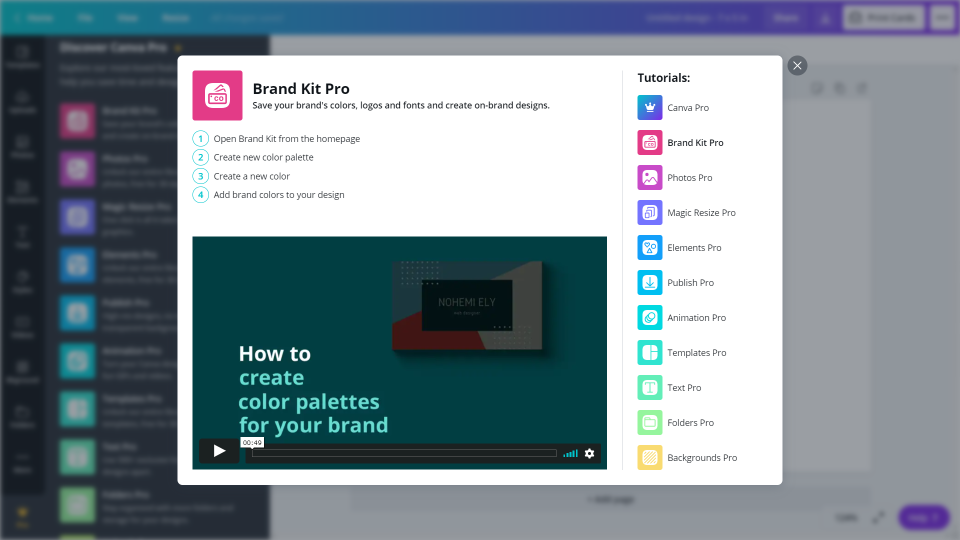This screenshot has width=960, height=540.
Task: Click the Folders Pro icon
Action: click(650, 422)
